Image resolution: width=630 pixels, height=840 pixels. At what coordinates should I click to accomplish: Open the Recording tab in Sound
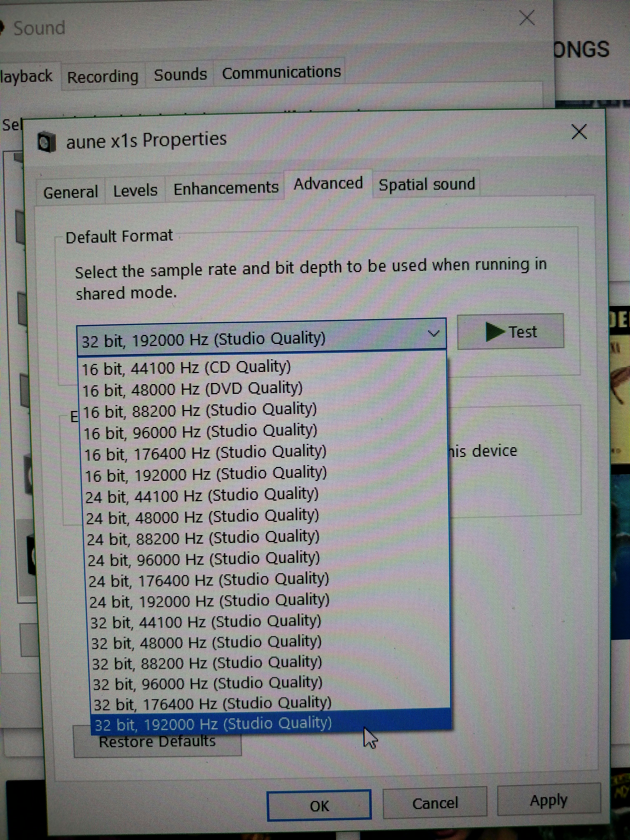tap(103, 77)
